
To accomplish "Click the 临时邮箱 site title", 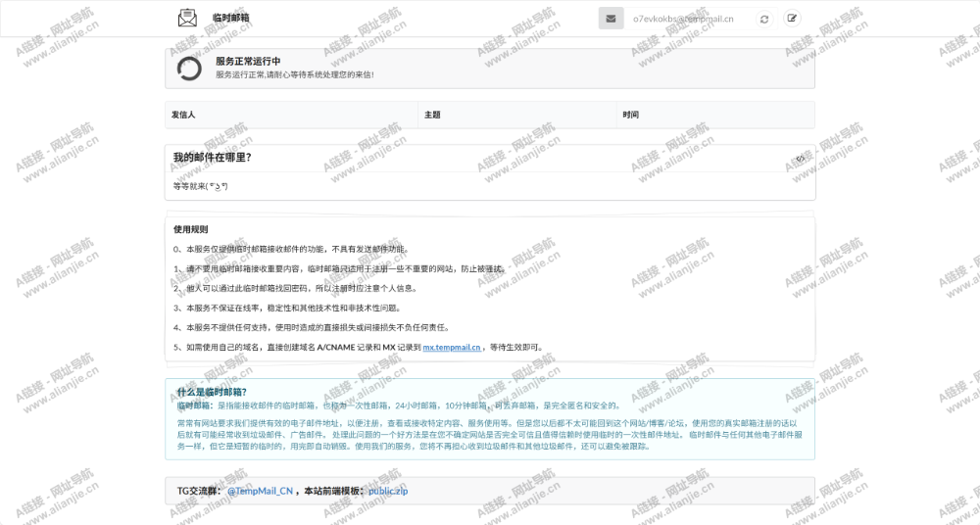I will [x=230, y=18].
